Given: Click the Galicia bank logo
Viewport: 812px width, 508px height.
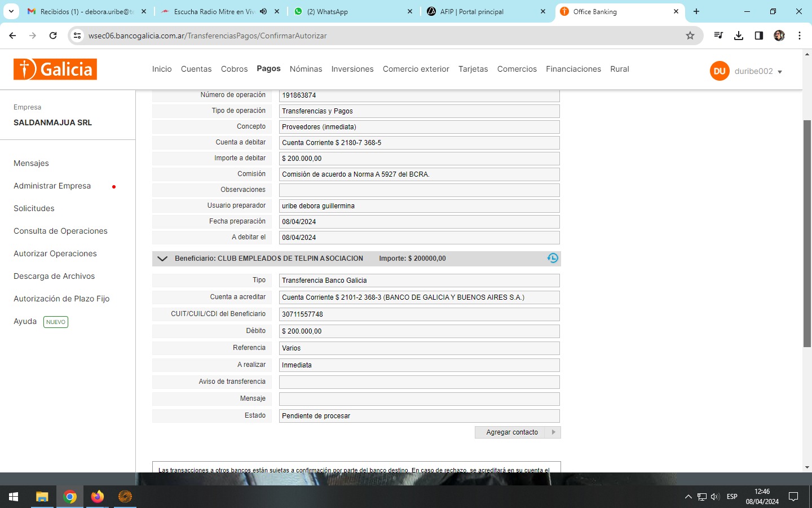Looking at the screenshot, I should tap(55, 69).
